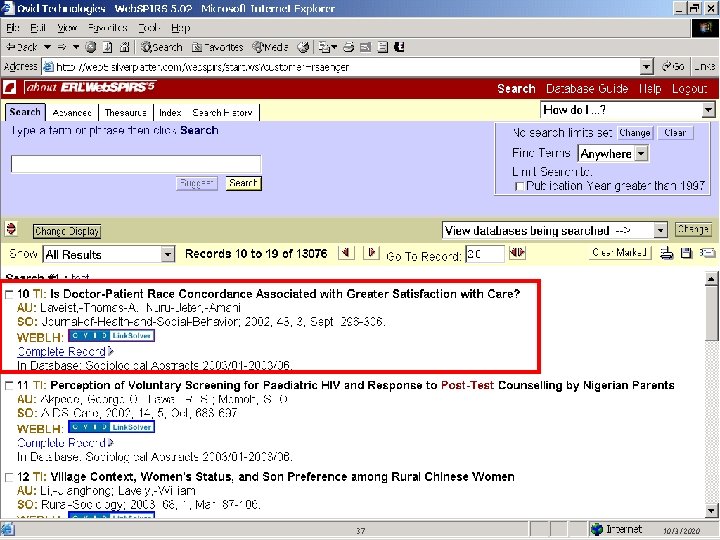Click the Home toolbar icon
Image resolution: width=720 pixels, height=540 pixels.
click(124, 47)
